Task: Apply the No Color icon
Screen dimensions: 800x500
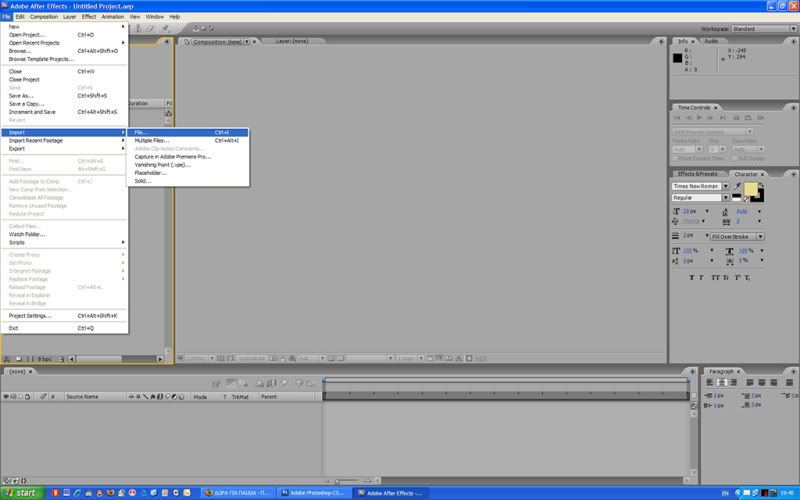Action: (746, 199)
